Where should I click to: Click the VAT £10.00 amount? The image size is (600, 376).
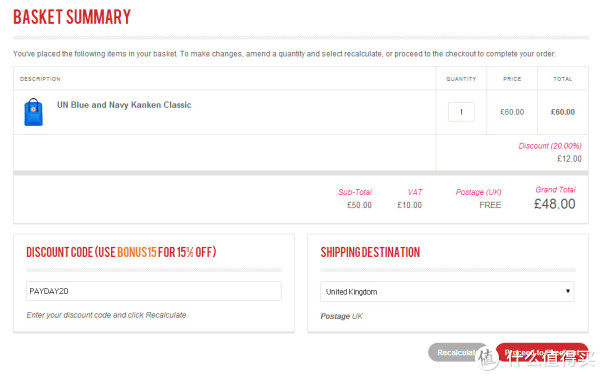409,205
